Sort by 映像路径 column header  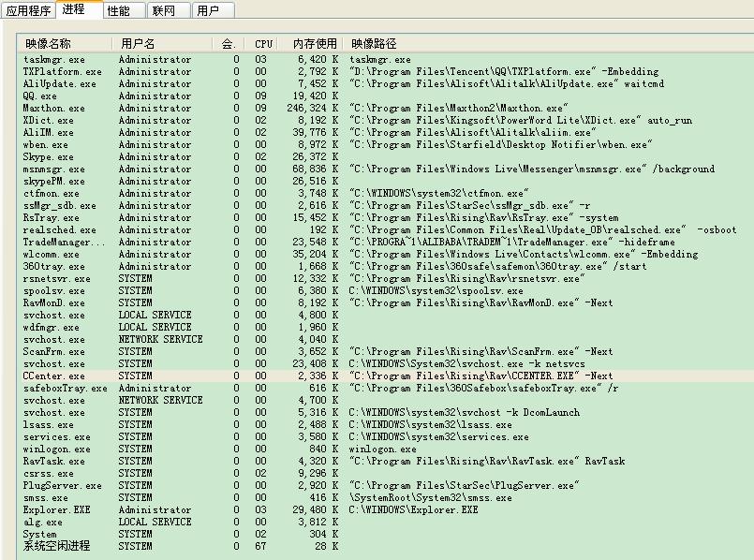click(x=548, y=44)
